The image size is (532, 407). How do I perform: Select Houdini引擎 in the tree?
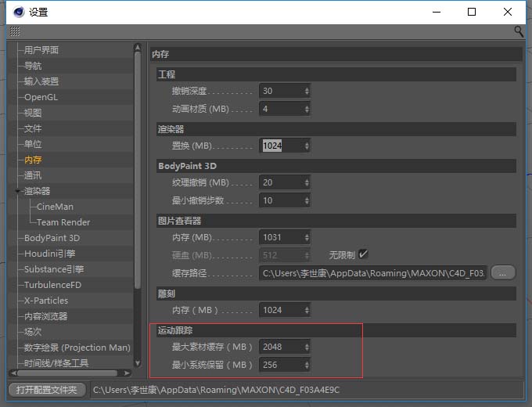tap(49, 254)
